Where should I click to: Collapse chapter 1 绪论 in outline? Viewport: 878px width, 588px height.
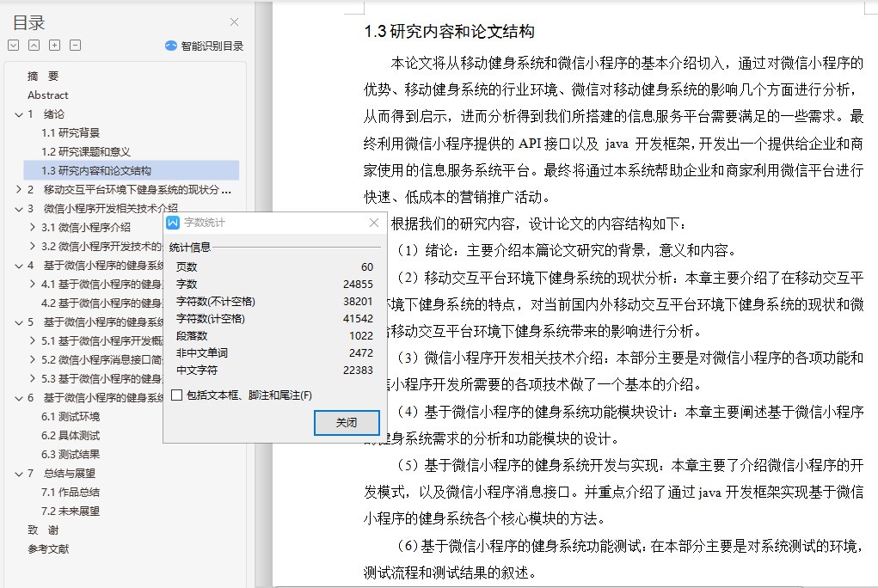pos(18,115)
